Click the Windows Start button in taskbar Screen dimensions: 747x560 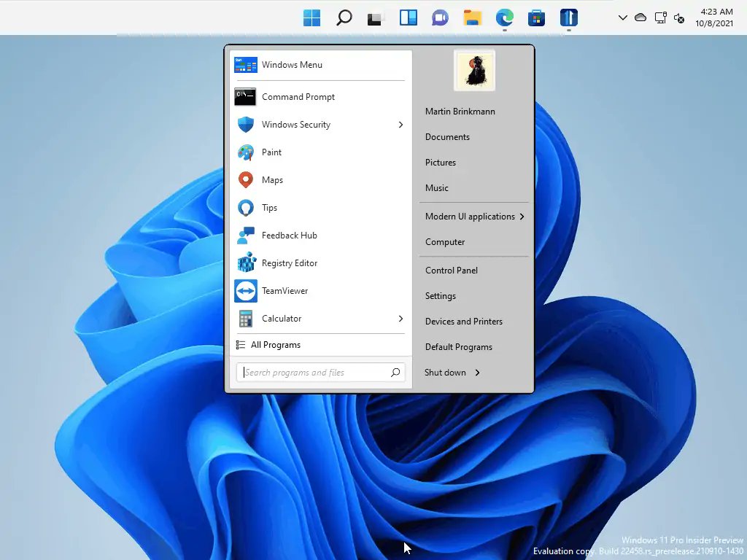(x=312, y=18)
